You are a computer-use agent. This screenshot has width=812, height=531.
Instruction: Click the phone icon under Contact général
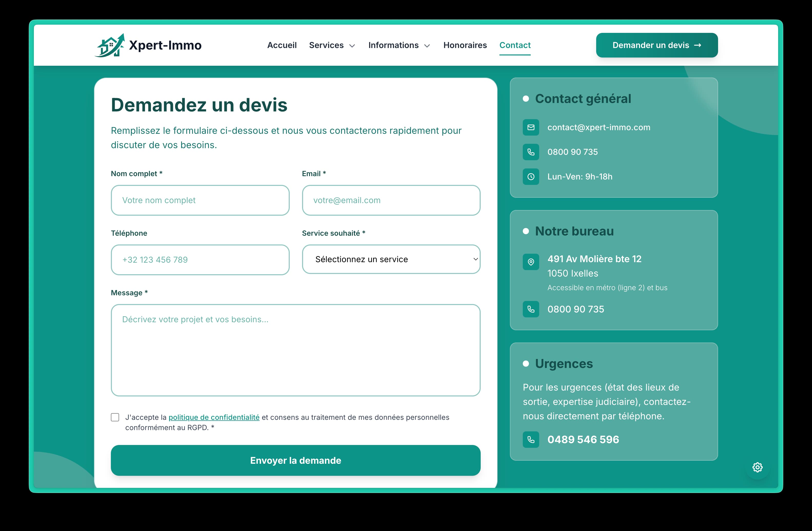pyautogui.click(x=531, y=152)
